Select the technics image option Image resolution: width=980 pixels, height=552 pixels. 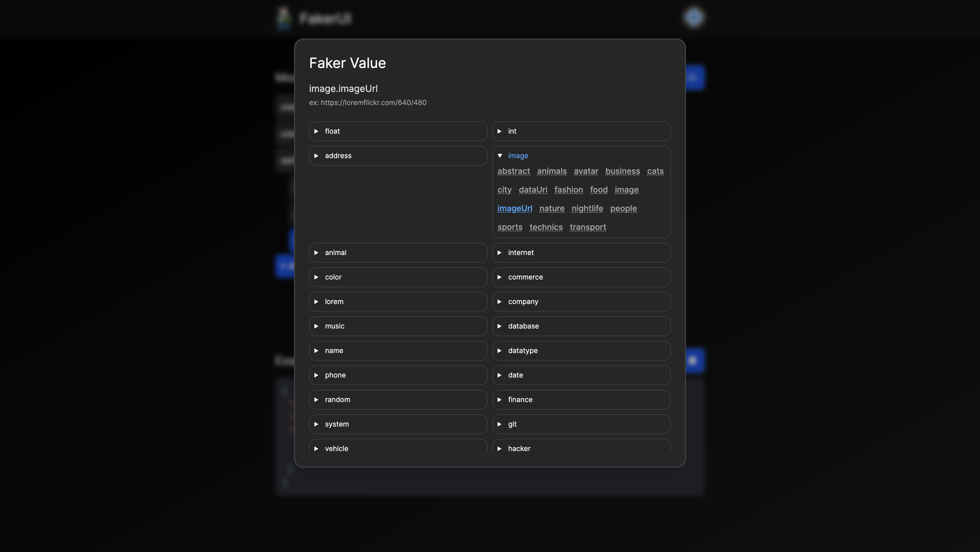click(546, 227)
